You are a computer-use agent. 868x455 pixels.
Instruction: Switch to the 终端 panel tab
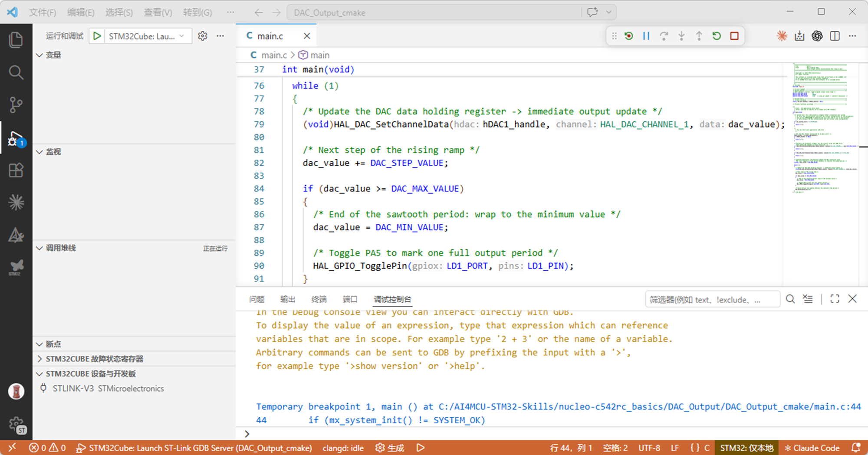319,299
